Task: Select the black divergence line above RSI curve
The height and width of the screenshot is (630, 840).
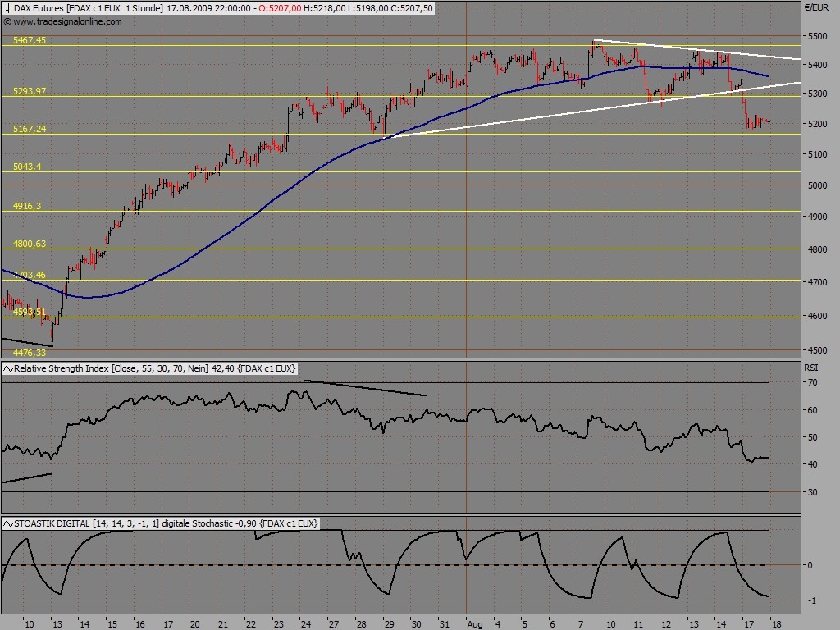Action: tap(364, 388)
